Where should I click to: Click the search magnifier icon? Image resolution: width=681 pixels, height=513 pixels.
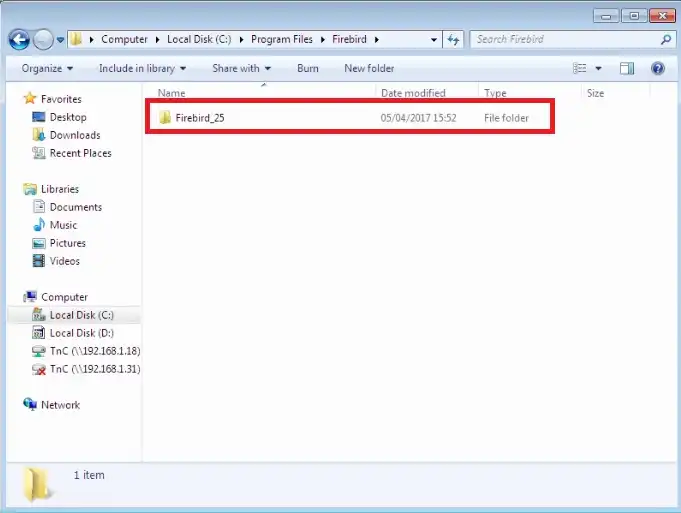666,40
